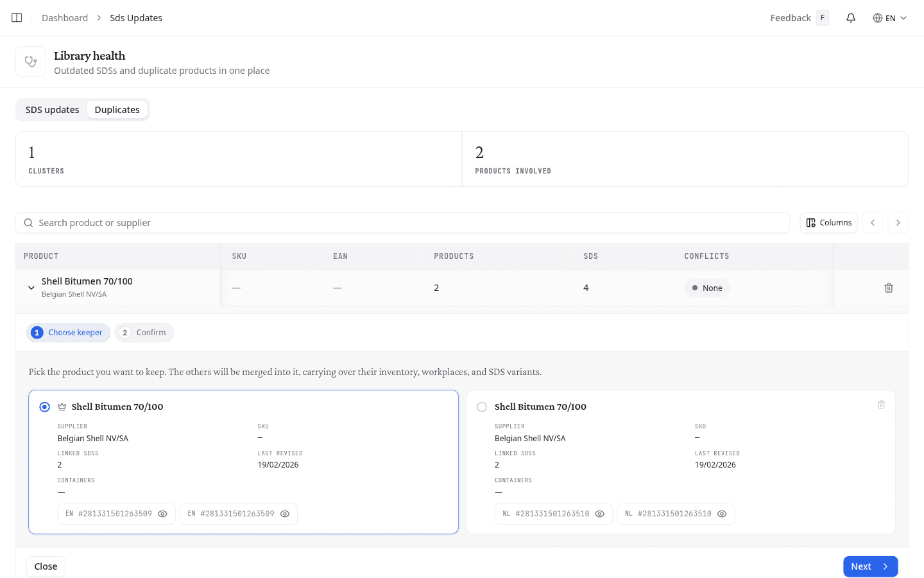Image resolution: width=924 pixels, height=578 pixels.
Task: Click the globe language icon
Action: 877,18
